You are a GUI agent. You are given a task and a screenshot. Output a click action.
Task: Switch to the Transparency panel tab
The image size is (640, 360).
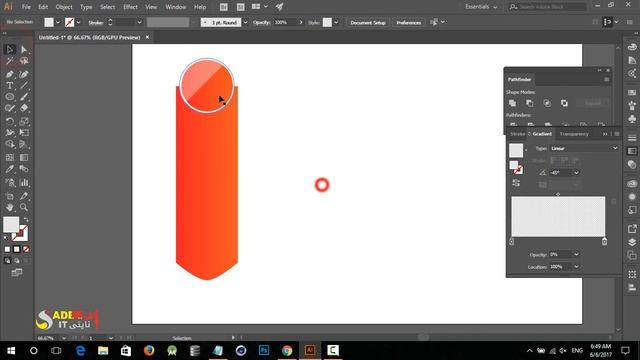coord(574,134)
